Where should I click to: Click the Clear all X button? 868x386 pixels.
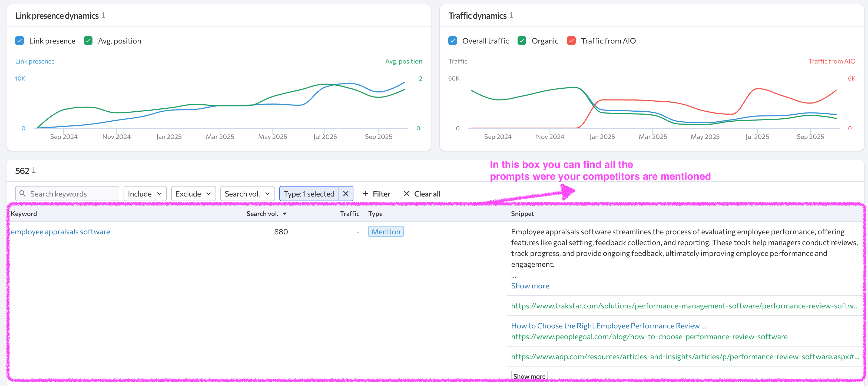pos(422,194)
